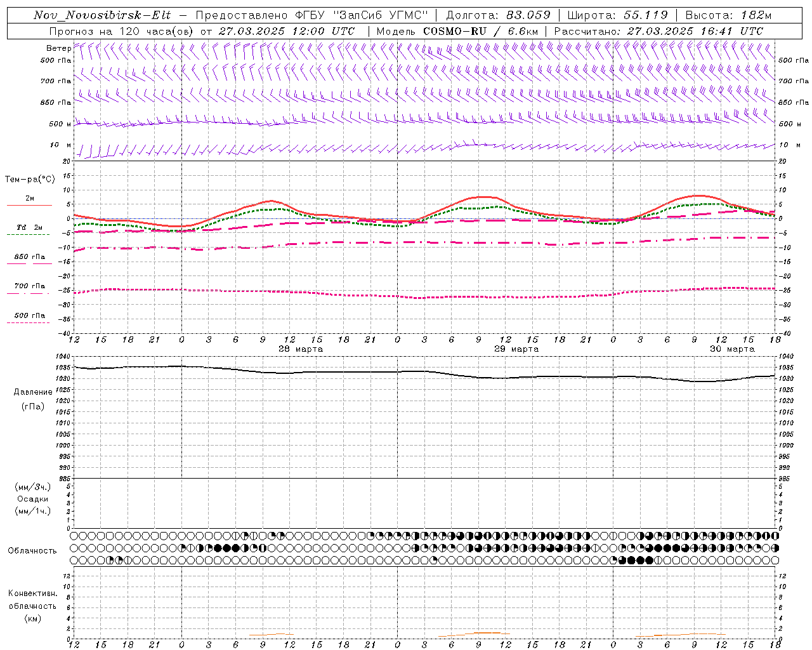Click the Предоставлено ФГБУ "ЗапСиб УГМС" text

click(312, 15)
